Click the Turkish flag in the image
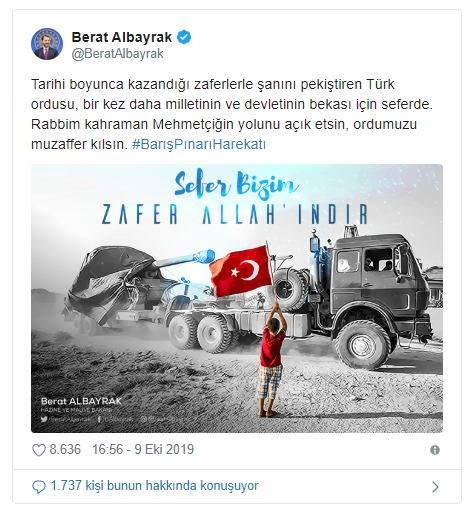468x518 pixels. pos(240,271)
